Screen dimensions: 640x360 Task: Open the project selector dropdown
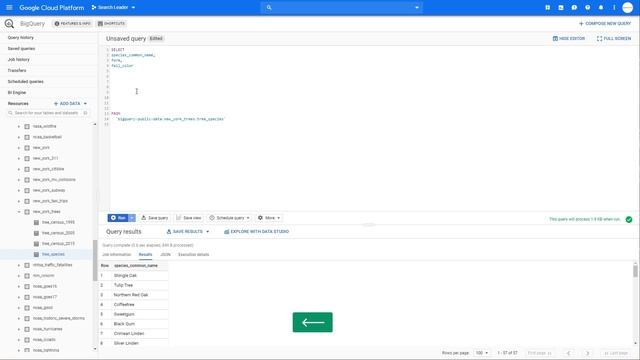tap(113, 7)
